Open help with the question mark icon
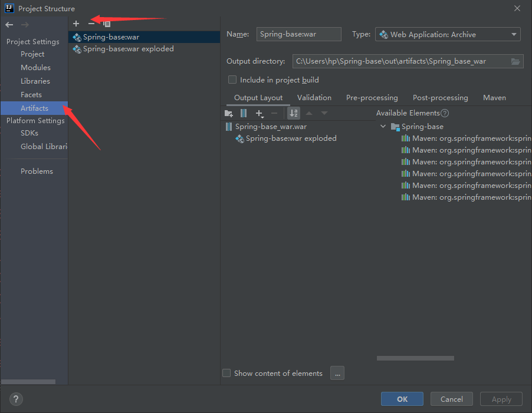This screenshot has height=413, width=532. (15, 399)
